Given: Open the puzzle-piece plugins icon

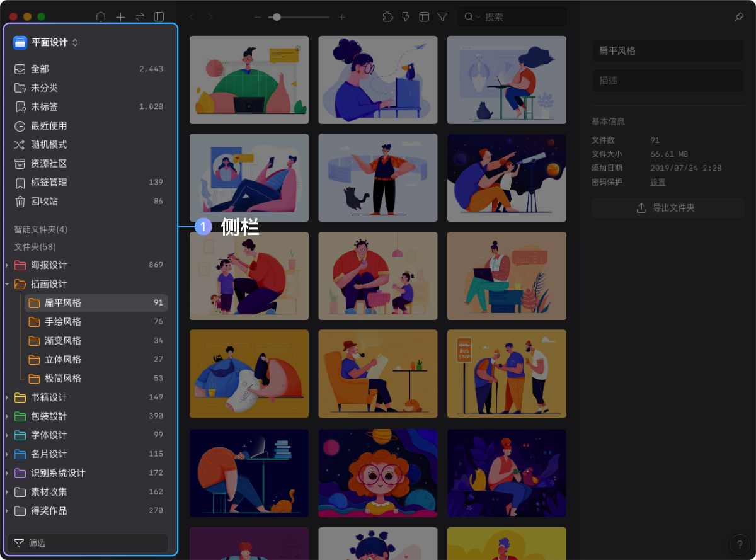Looking at the screenshot, I should [388, 17].
